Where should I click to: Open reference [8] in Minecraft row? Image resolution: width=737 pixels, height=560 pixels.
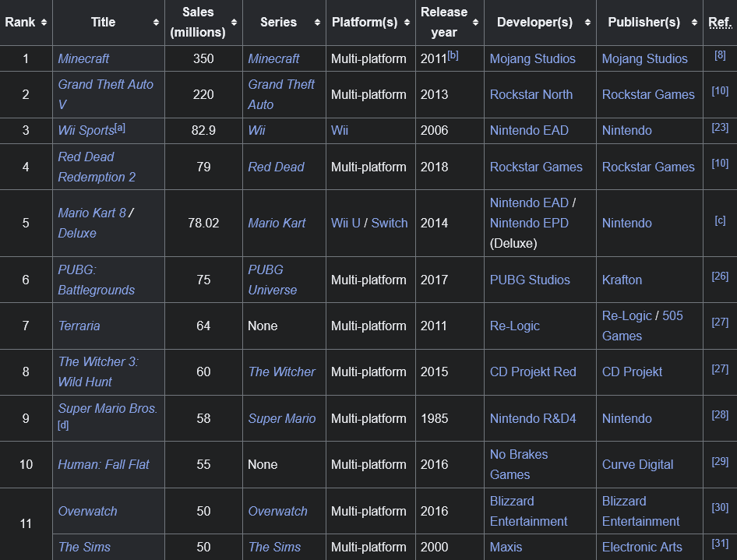(720, 55)
